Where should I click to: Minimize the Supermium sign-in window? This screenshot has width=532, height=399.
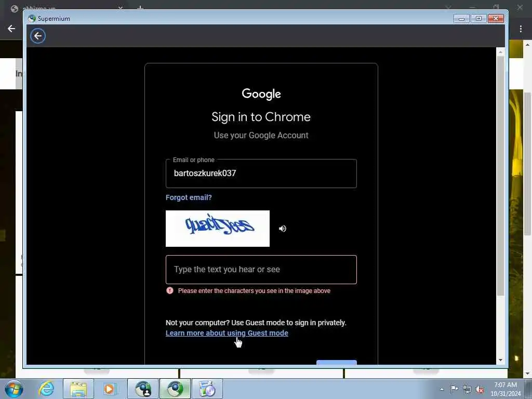(461, 18)
